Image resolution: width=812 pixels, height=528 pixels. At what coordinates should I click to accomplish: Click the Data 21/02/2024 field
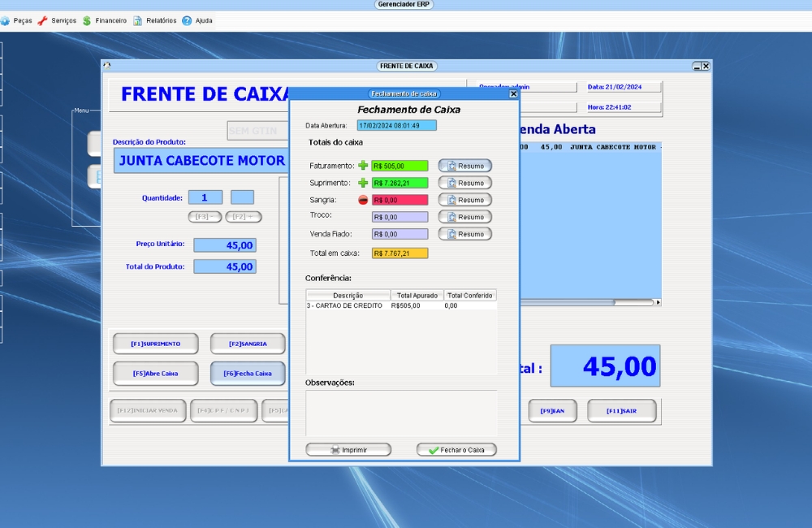pos(624,87)
